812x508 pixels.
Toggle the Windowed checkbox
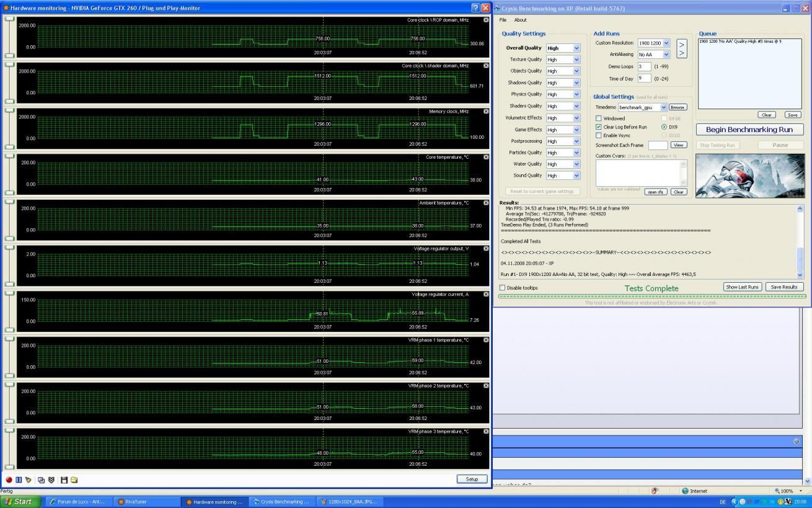tap(599, 118)
